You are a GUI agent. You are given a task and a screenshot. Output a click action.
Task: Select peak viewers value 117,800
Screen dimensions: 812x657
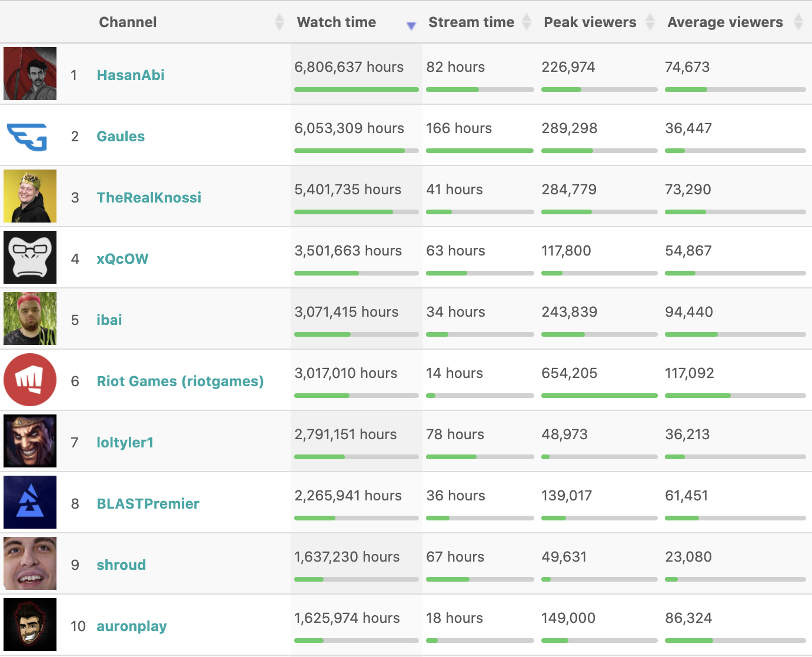pos(566,251)
